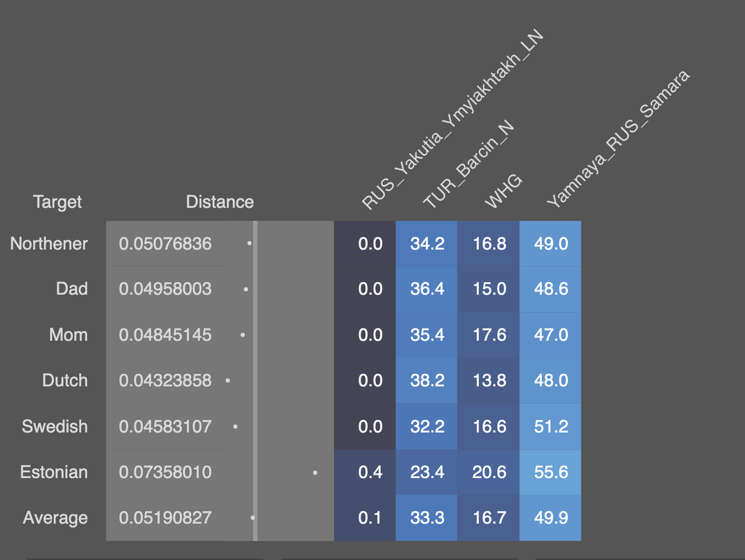Select the Yamnaya_RUS_Samara column header
The image size is (745, 560).
618,139
